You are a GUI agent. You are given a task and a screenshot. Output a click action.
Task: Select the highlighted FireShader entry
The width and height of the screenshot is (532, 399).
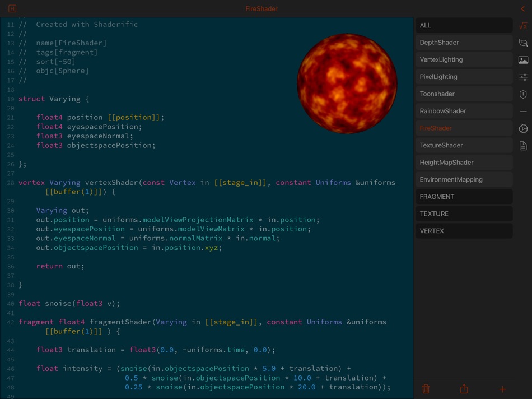click(464, 128)
